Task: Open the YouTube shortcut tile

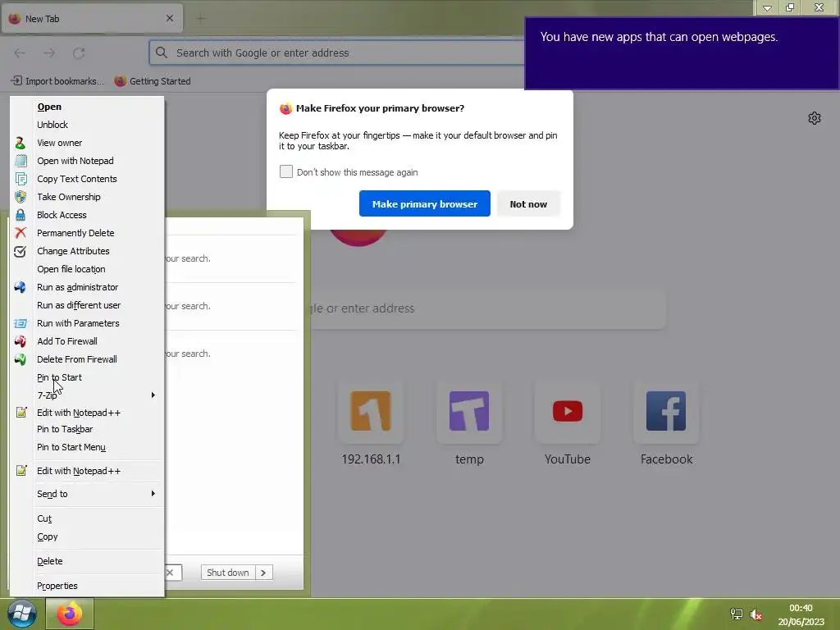Action: click(568, 412)
